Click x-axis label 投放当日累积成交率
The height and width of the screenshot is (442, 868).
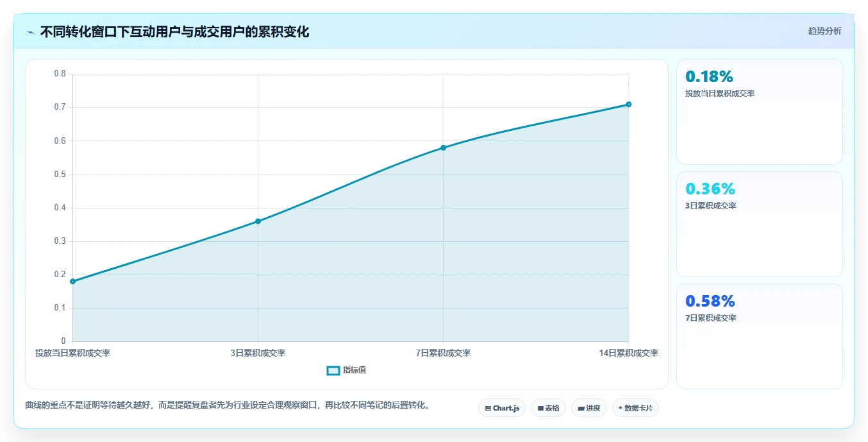click(x=72, y=353)
